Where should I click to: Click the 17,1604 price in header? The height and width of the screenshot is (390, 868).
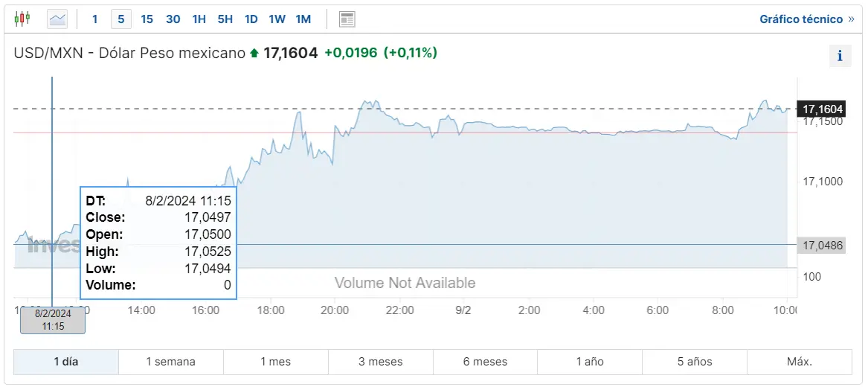click(290, 53)
